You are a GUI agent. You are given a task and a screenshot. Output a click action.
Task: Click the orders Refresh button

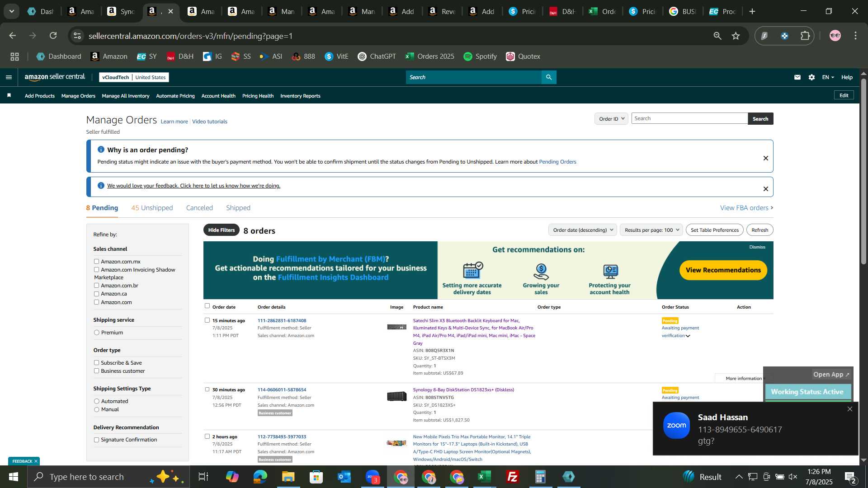760,230
